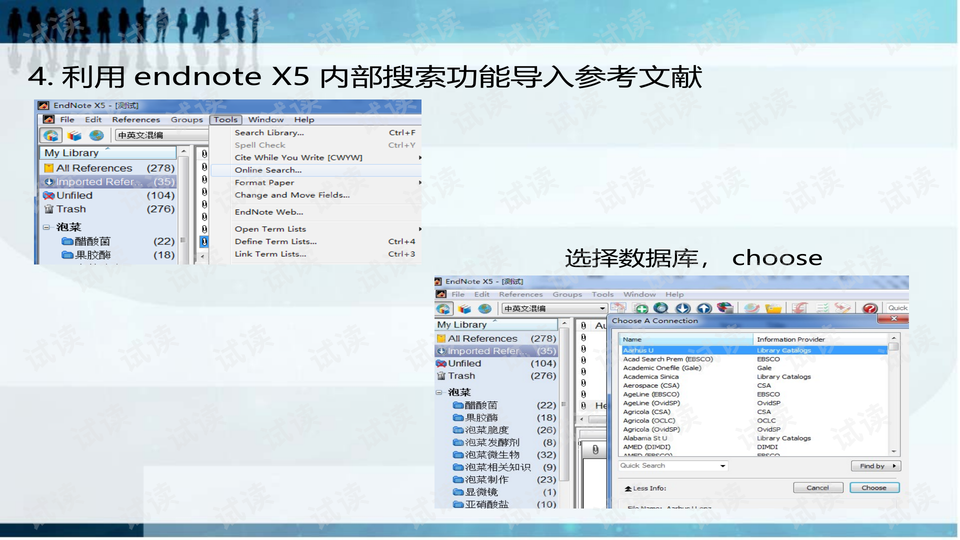
Task: Click the green plus New Reference icon
Action: [x=641, y=309]
